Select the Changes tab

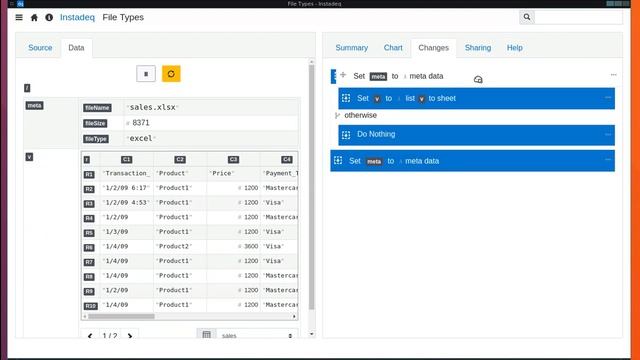433,48
